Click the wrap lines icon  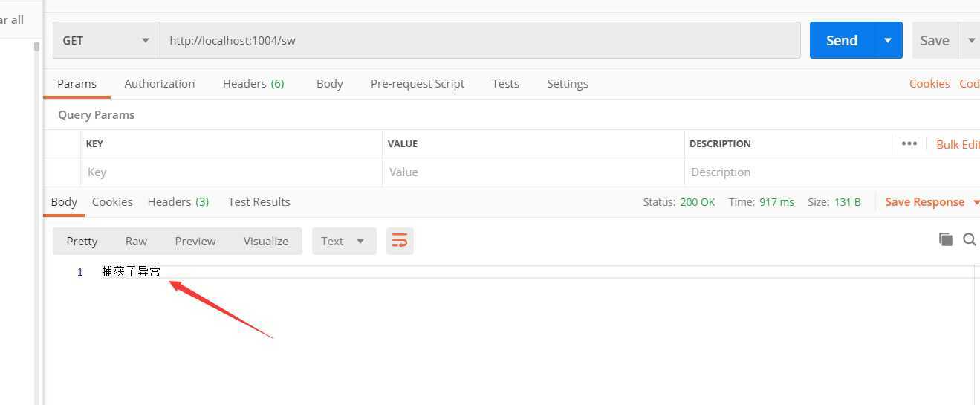[x=400, y=241]
